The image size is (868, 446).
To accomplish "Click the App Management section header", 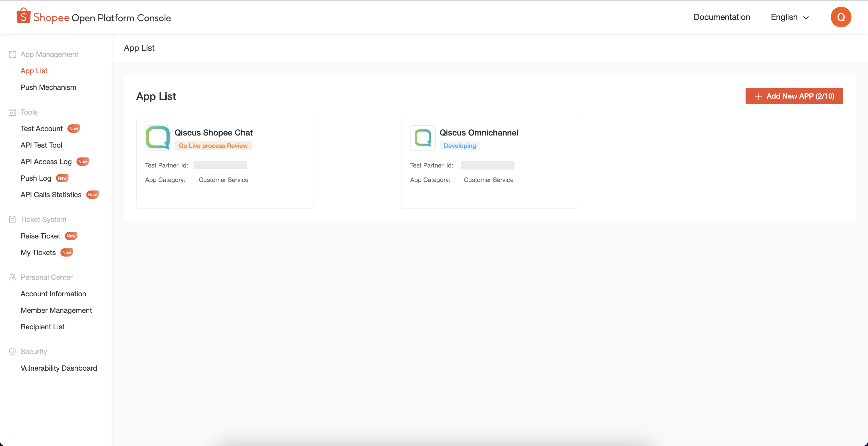I will click(x=49, y=54).
